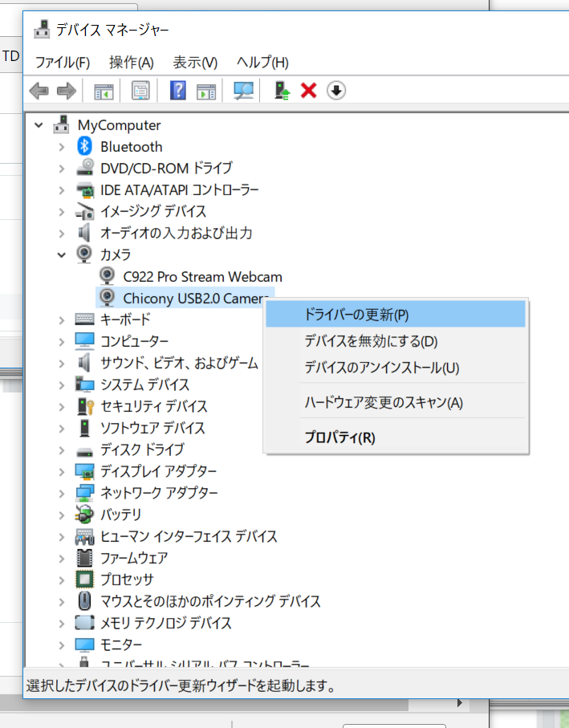This screenshot has height=728, width=569.
Task: Expand the ヒューマン インターフェイス デバイス category
Action: point(62,537)
